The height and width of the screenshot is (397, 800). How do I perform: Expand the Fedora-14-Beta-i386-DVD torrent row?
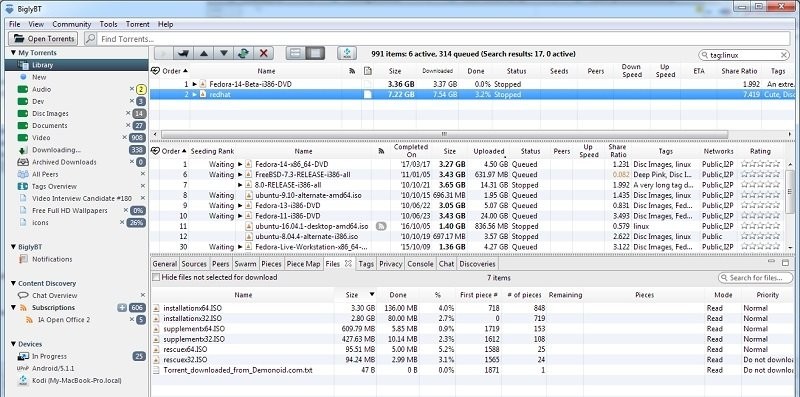(194, 84)
